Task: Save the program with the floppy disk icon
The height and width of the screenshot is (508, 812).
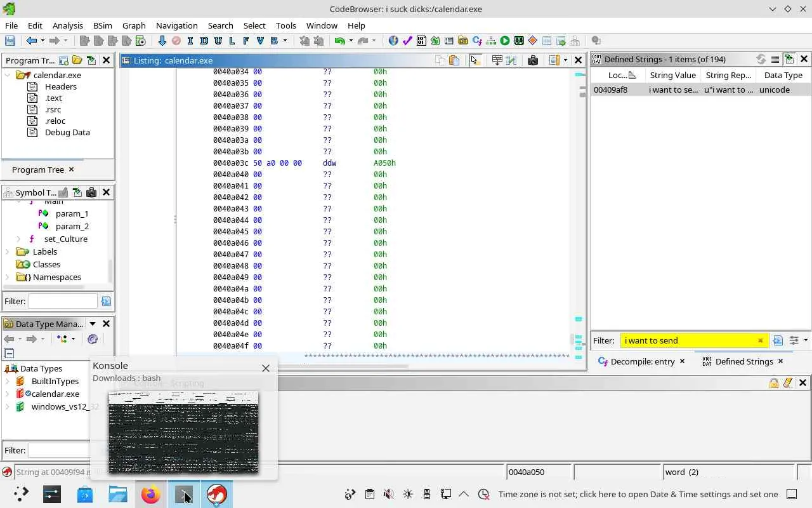Action: (x=10, y=41)
